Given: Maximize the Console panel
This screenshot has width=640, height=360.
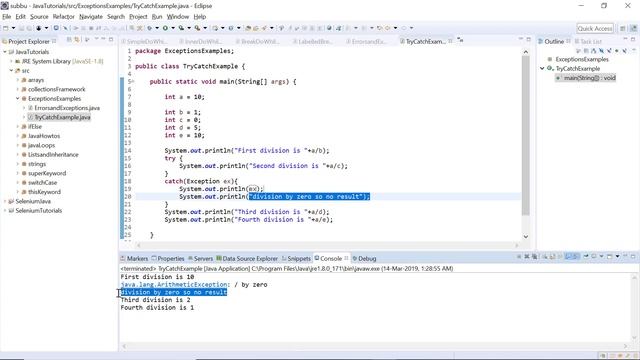Looking at the screenshot, I should [x=633, y=256].
